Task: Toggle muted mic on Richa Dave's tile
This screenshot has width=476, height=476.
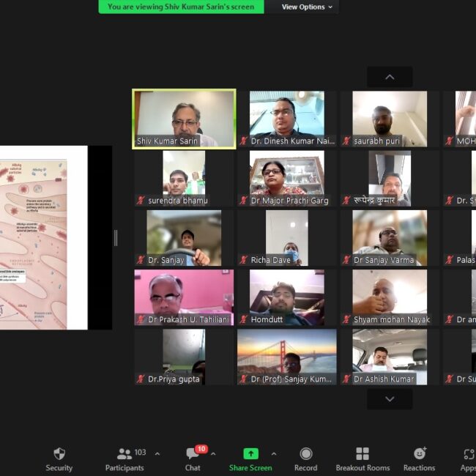Action: (x=244, y=260)
